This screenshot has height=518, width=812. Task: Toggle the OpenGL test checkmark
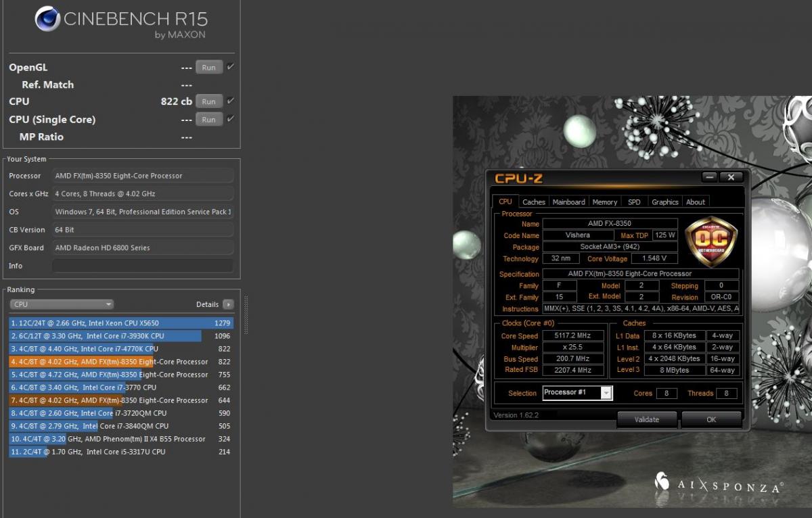tap(231, 66)
